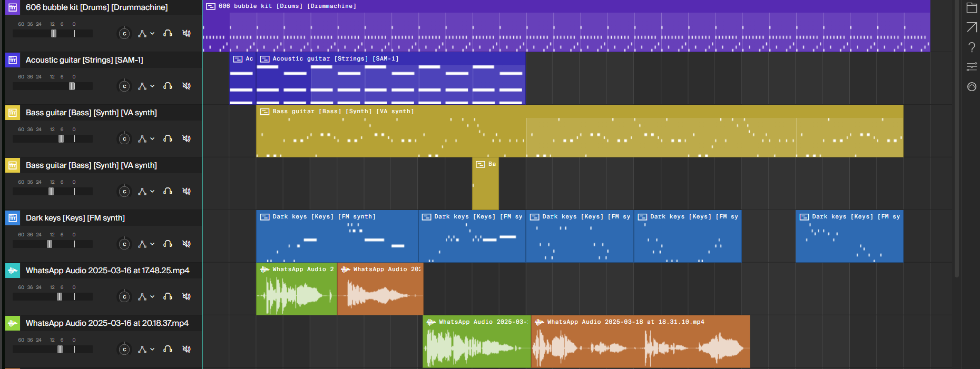
Task: Click the pan knob on WhatsApp Audio 20.18.37
Action: click(124, 350)
